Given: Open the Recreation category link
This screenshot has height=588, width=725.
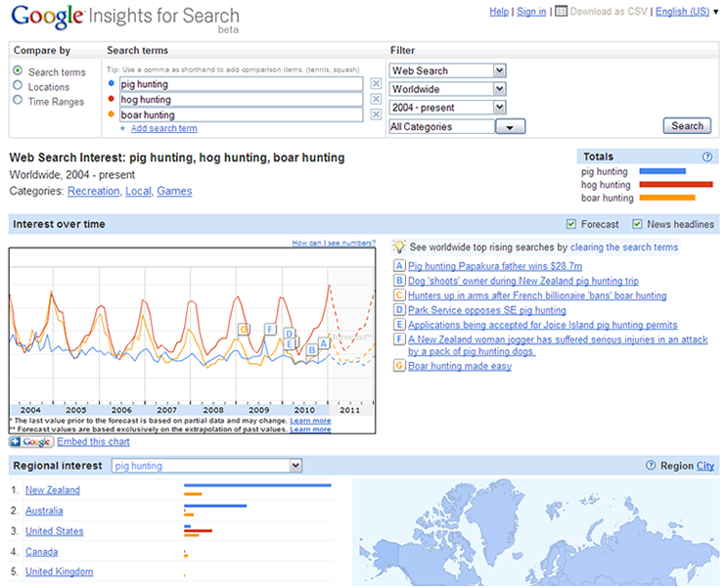Looking at the screenshot, I should [93, 191].
